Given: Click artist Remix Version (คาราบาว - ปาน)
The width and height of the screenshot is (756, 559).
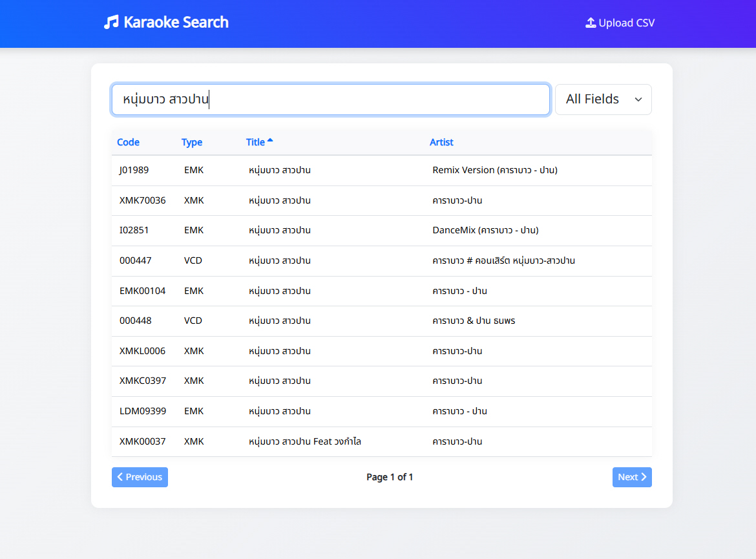Looking at the screenshot, I should (495, 170).
